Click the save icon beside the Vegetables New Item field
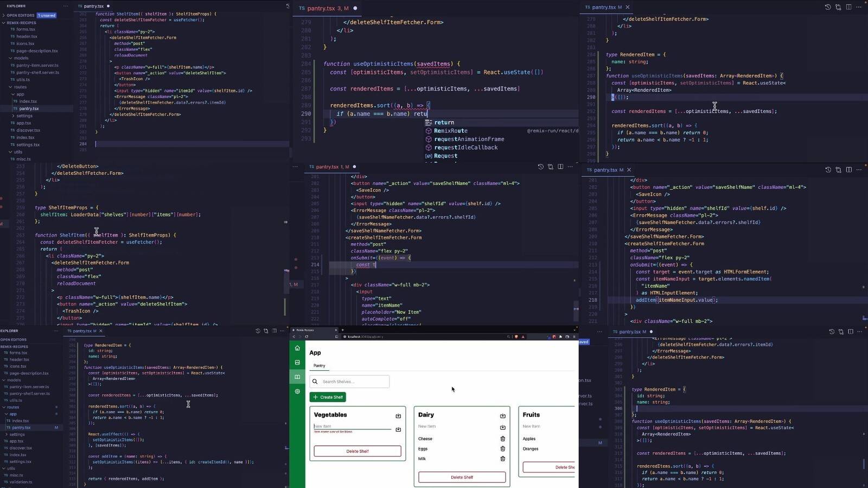The width and height of the screenshot is (868, 488). [398, 429]
